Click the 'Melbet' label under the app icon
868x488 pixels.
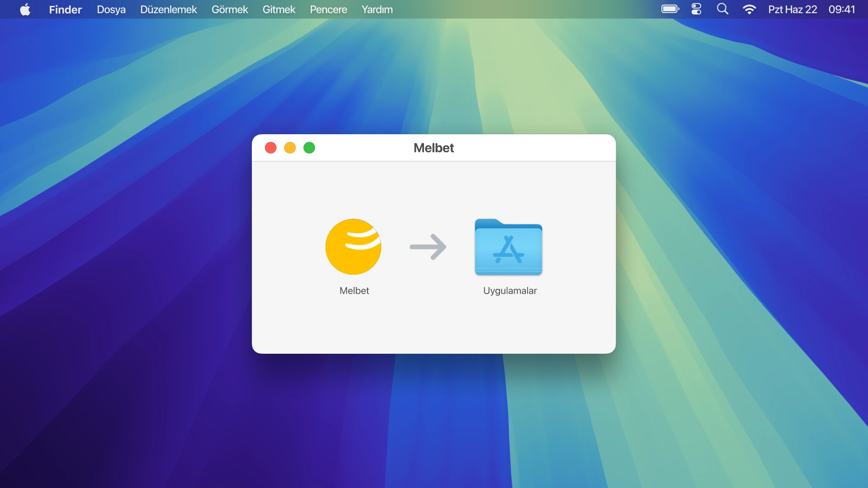point(354,291)
